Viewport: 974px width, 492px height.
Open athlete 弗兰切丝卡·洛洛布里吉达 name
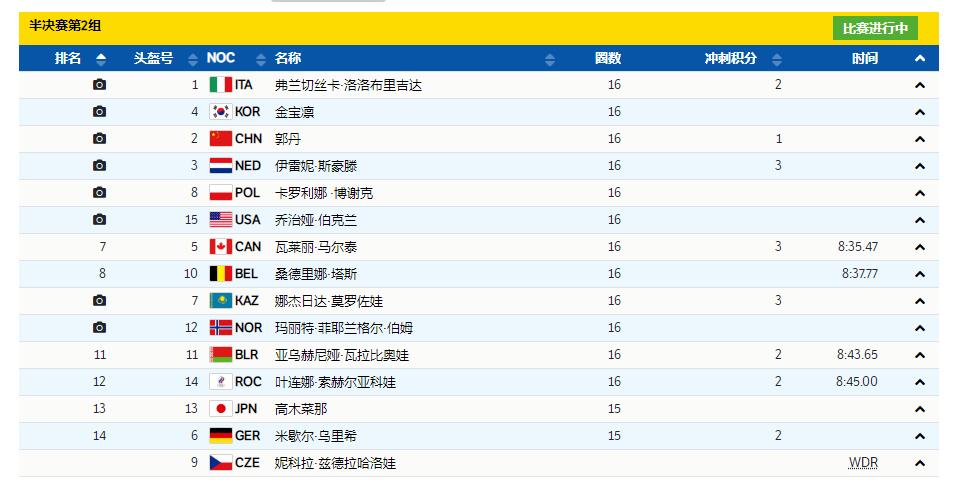348,85
